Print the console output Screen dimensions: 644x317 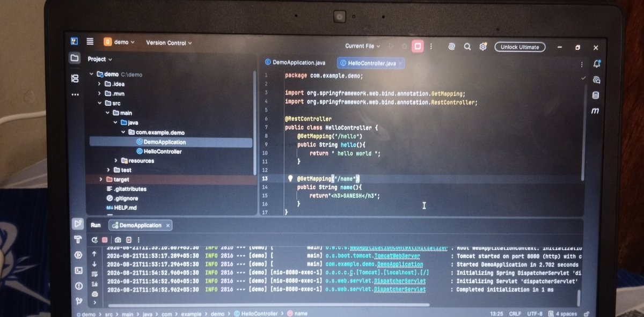(95, 294)
